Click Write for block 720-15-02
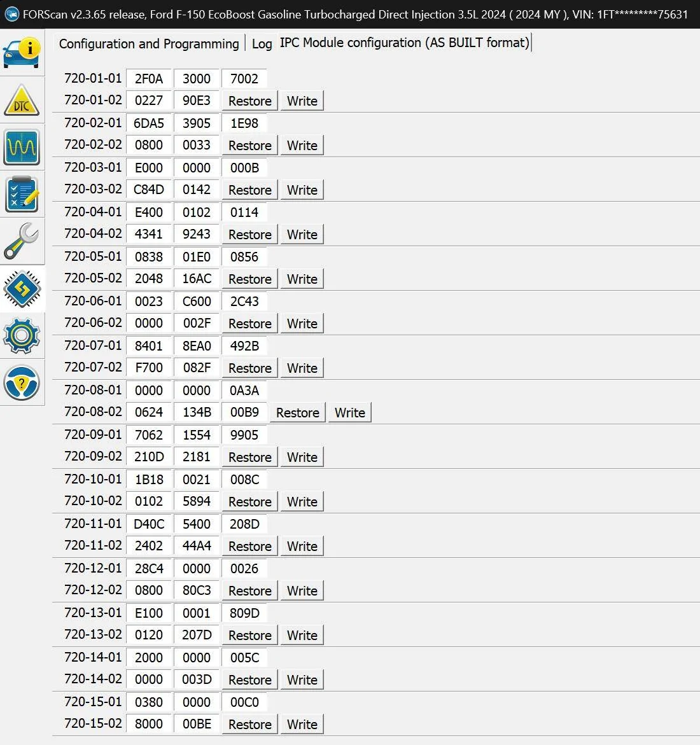700x745 pixels. point(302,725)
